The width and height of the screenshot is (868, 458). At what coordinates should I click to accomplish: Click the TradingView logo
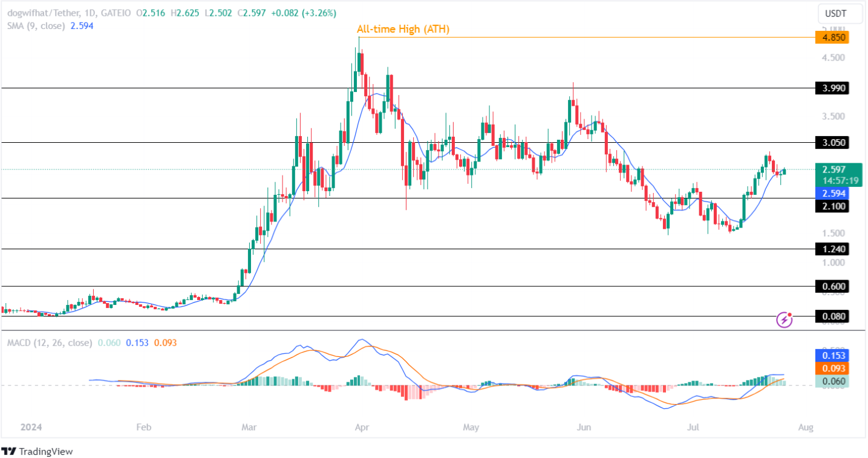point(38,451)
